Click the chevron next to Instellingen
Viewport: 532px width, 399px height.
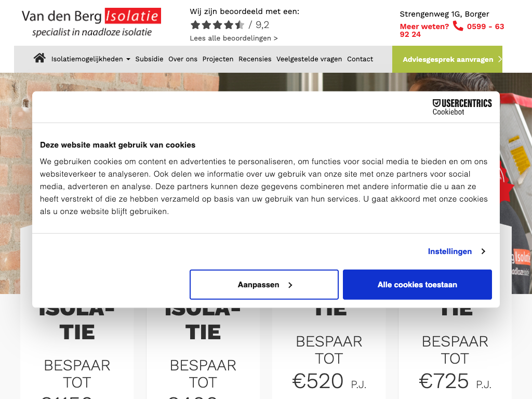coord(483,251)
